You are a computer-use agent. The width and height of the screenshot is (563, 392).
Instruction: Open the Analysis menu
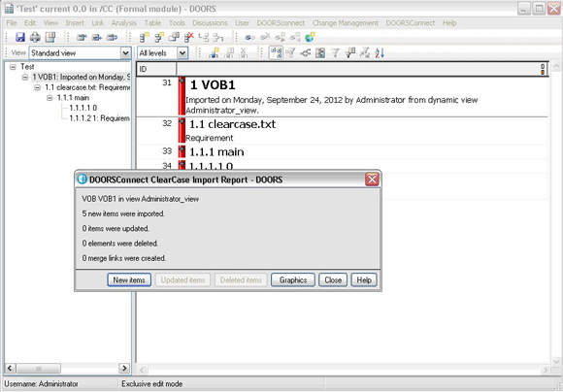coord(124,23)
